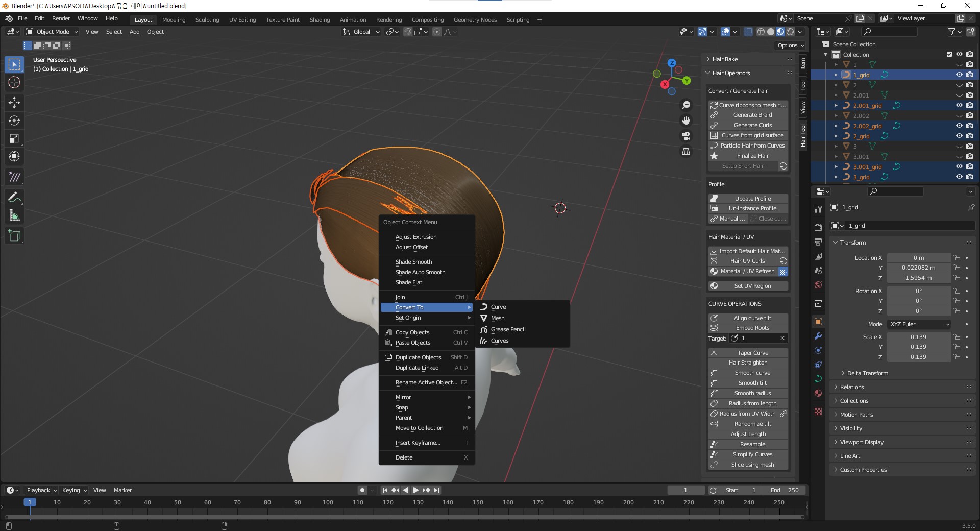Select the Scale tool

(14, 139)
